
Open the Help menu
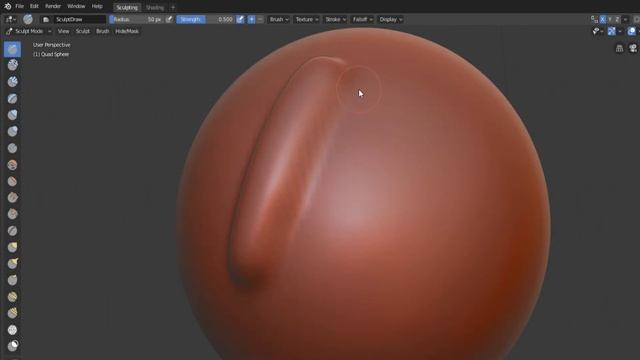pos(97,7)
